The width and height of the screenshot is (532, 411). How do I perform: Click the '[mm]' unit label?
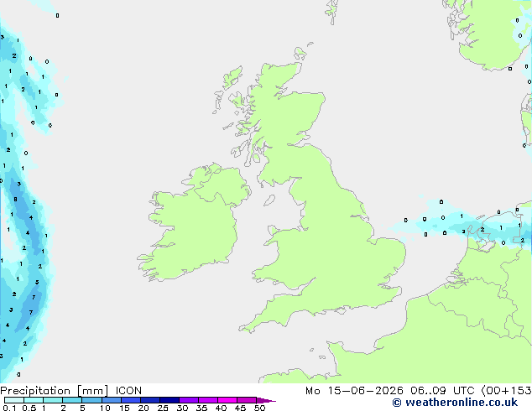(x=92, y=391)
